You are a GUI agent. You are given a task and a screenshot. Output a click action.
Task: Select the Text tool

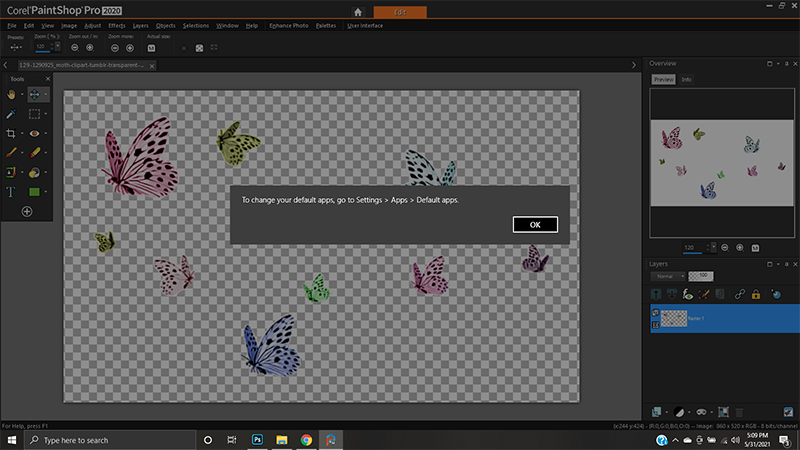point(12,191)
